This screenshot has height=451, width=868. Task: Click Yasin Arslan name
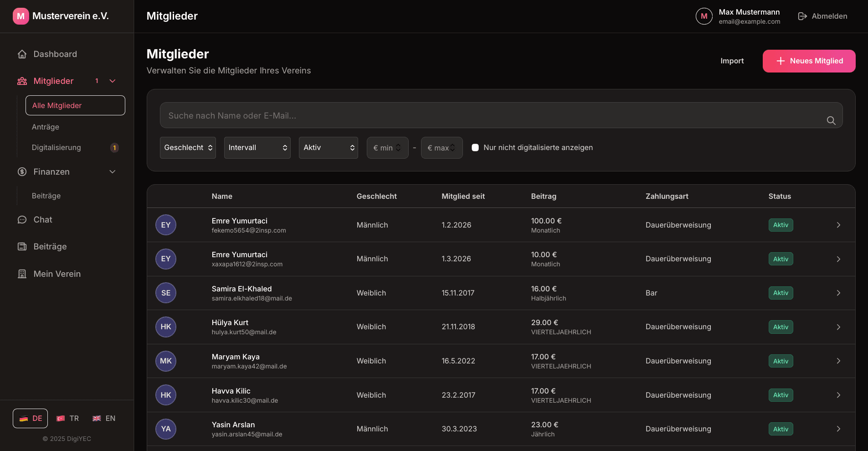pos(233,425)
